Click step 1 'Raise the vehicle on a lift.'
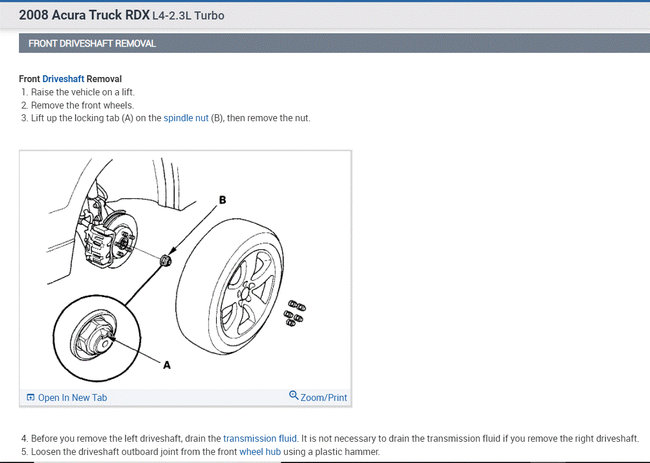 pyautogui.click(x=82, y=92)
